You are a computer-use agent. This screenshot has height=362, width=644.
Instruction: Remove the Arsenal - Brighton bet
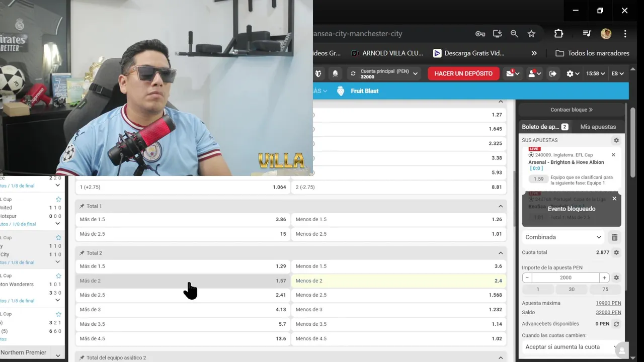(x=613, y=155)
